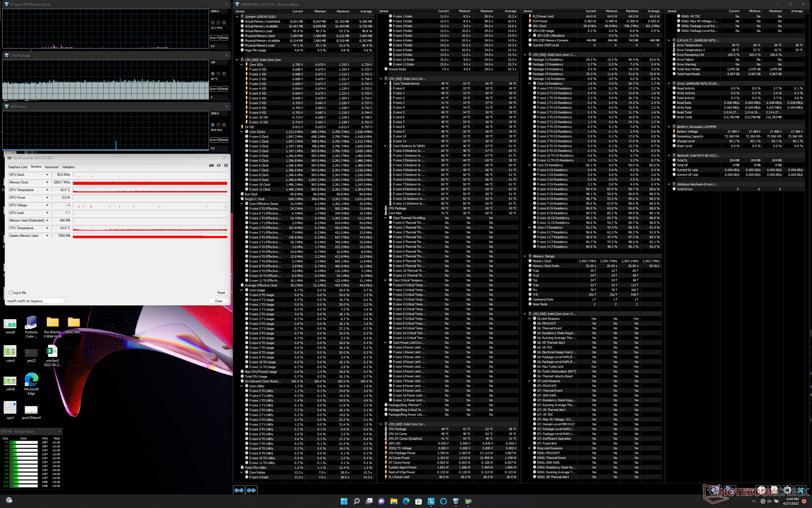Open the GPU-Z hamburger menu
This screenshot has height=508, width=812.
pos(226,166)
